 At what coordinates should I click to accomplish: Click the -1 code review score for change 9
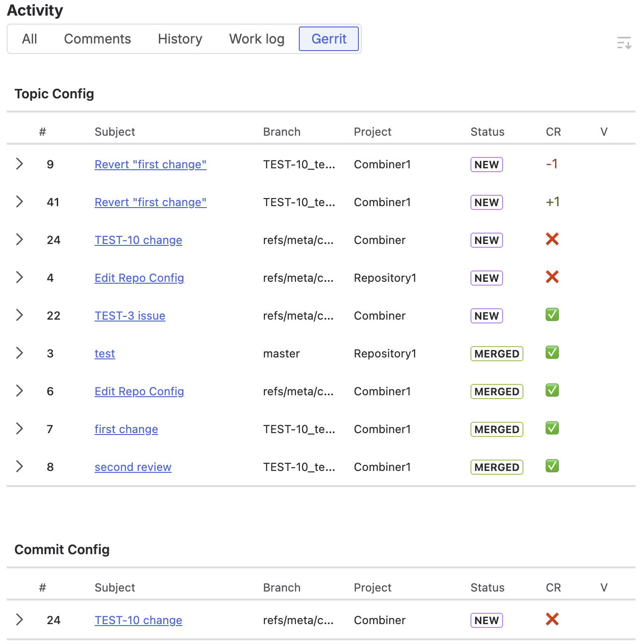pos(551,164)
